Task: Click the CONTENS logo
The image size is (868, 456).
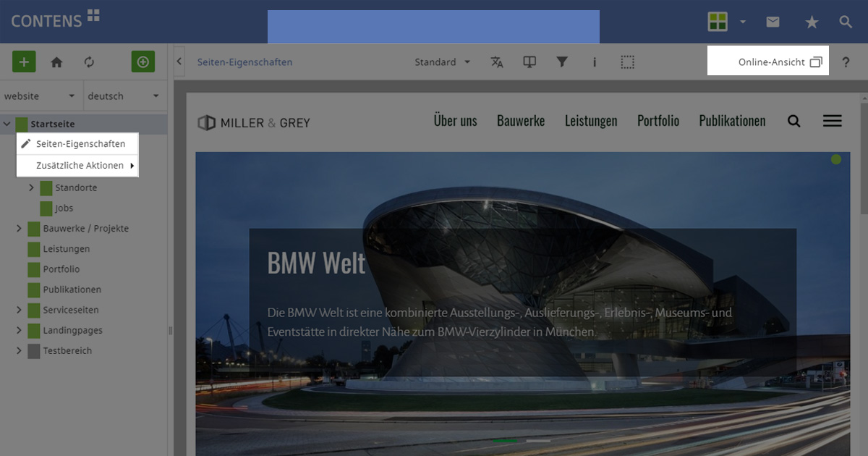Action: [x=55, y=20]
